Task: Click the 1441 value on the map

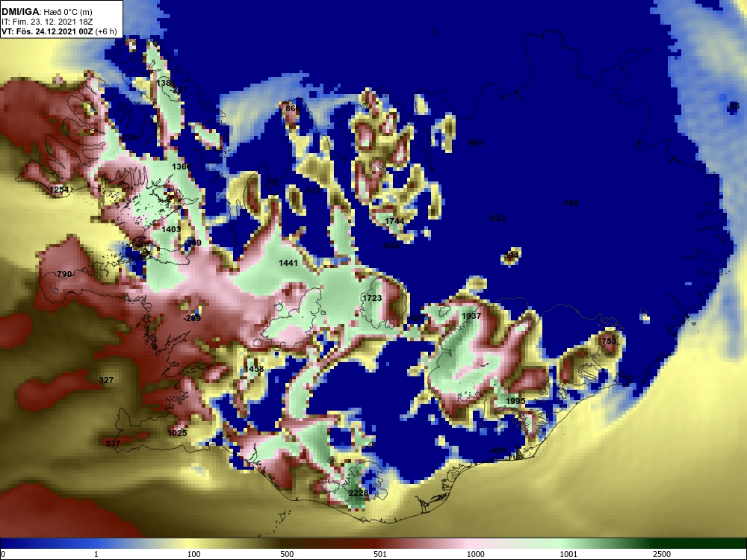Action: point(288,263)
